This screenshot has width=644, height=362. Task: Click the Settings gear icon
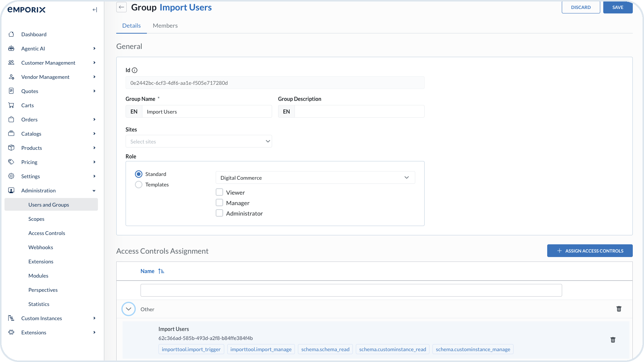coord(11,176)
